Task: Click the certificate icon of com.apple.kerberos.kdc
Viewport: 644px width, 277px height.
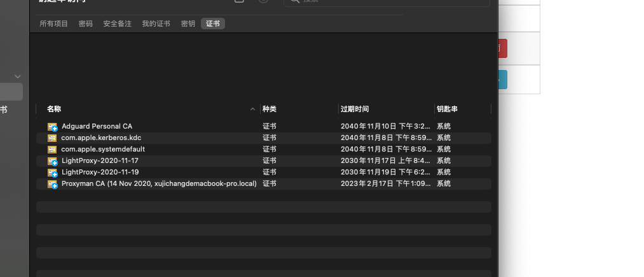Action: pos(51,138)
